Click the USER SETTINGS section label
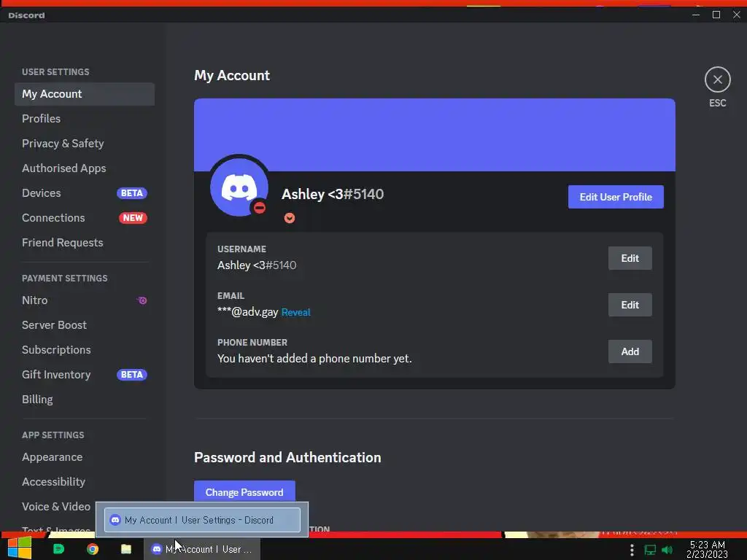Screen dimensions: 747x560 [x=55, y=72]
